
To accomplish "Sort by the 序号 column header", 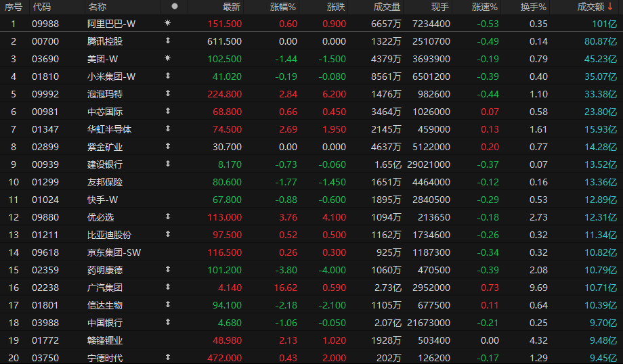I will click(14, 7).
